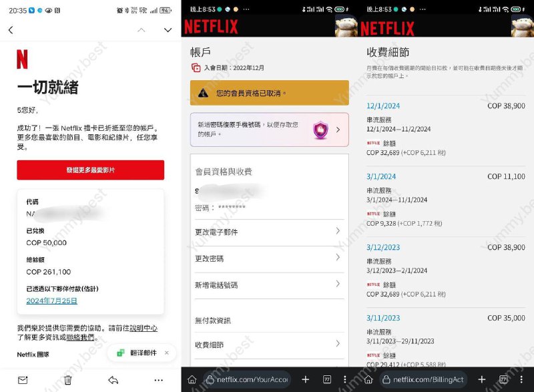Screen dimensions: 534x392
Task: Collapse the email with the down chevron
Action: click(x=166, y=30)
